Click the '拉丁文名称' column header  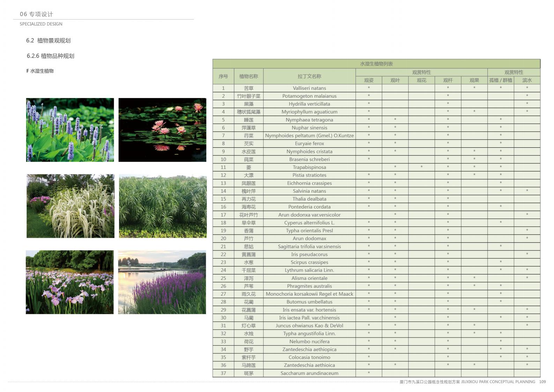tap(309, 76)
